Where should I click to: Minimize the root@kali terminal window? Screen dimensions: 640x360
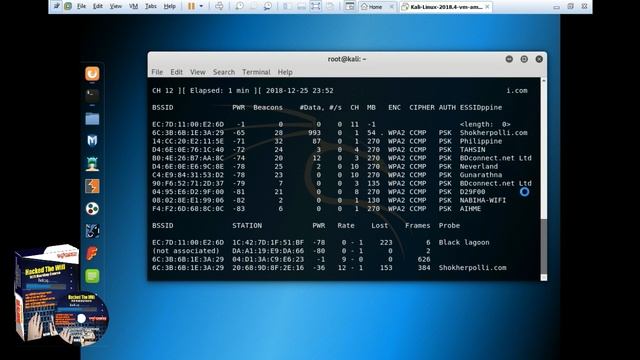point(509,59)
